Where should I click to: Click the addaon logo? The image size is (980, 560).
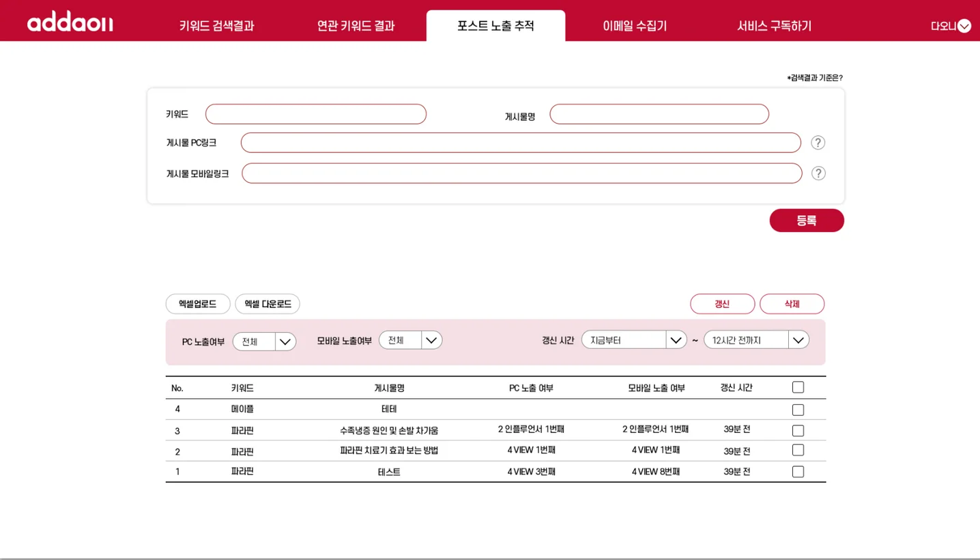point(70,23)
